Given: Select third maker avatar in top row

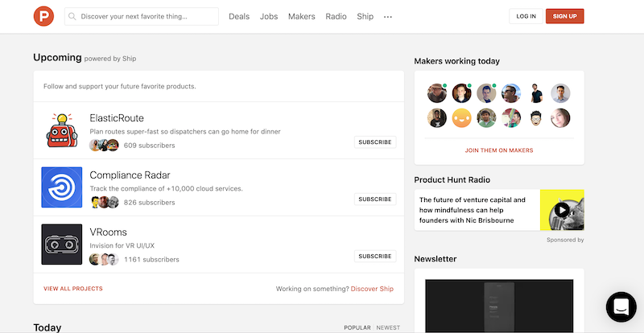Looking at the screenshot, I should (x=486, y=93).
